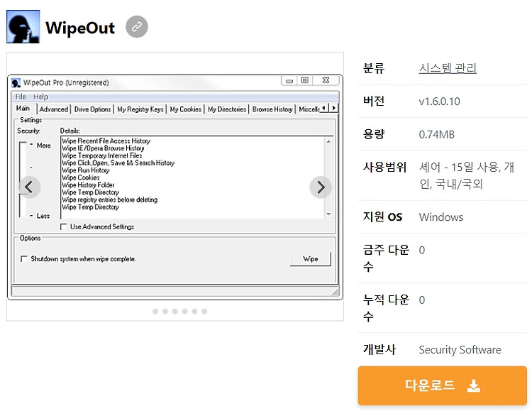The image size is (532, 411).
Task: Go to third carousel dot
Action: [175, 312]
